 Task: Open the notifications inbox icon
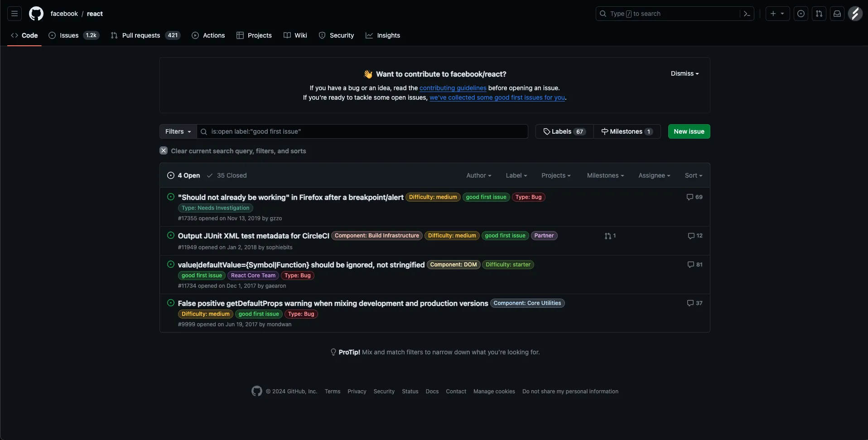click(837, 14)
